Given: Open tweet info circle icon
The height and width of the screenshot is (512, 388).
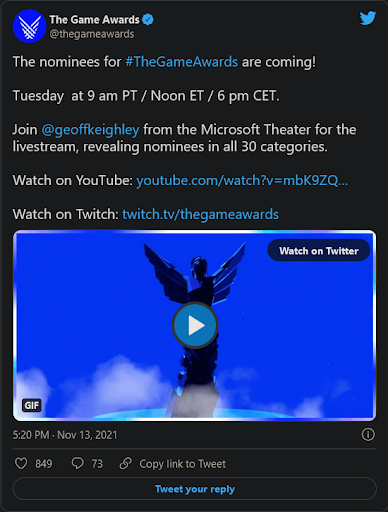Looking at the screenshot, I should [368, 435].
